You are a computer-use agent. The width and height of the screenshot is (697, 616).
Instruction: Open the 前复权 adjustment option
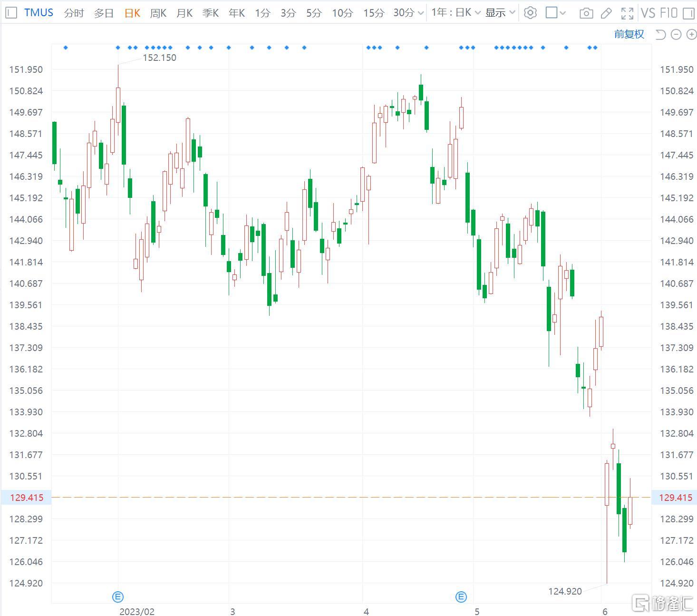coord(629,34)
